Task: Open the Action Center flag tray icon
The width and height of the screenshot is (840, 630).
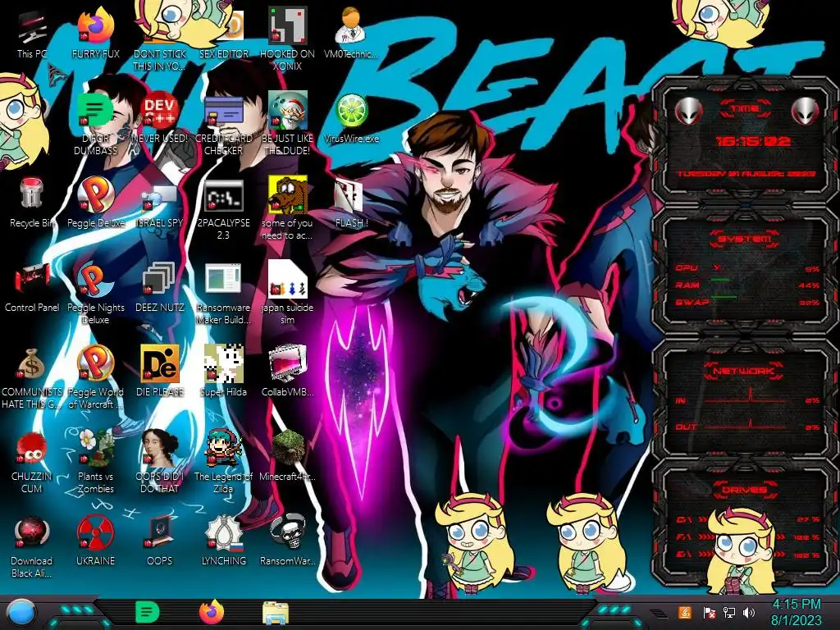Action: (709, 612)
